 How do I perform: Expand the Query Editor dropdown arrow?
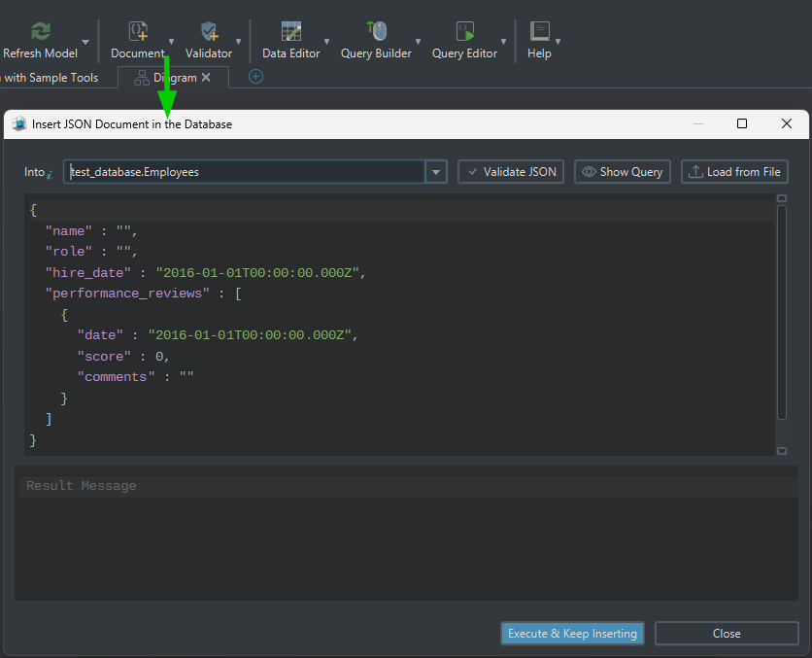(503, 42)
